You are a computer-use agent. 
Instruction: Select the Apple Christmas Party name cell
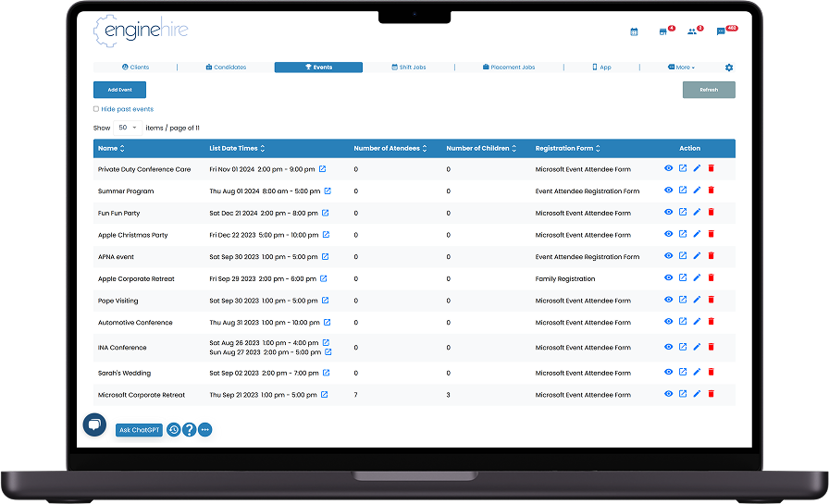point(132,235)
